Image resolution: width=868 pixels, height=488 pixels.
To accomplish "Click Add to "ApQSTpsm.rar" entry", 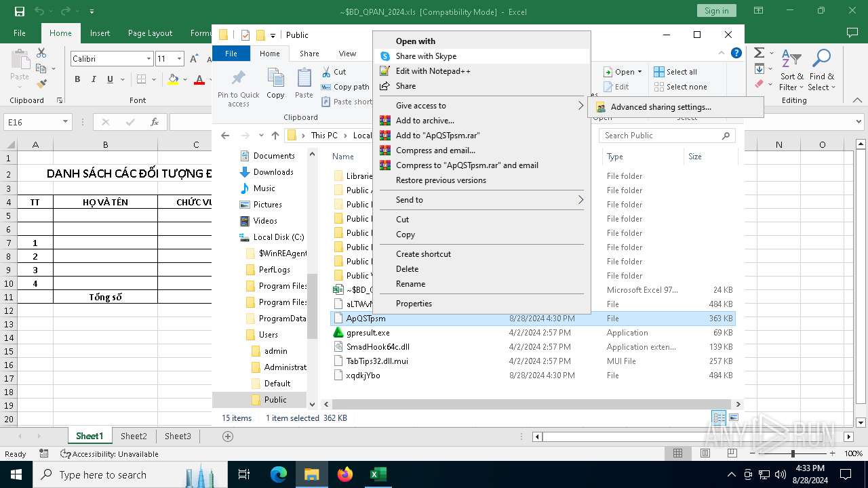I will (x=437, y=136).
